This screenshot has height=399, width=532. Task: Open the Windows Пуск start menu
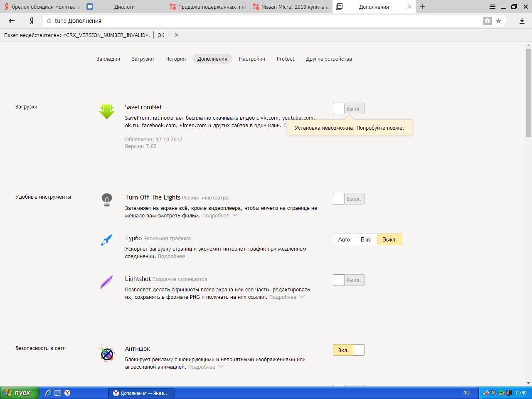click(20, 393)
